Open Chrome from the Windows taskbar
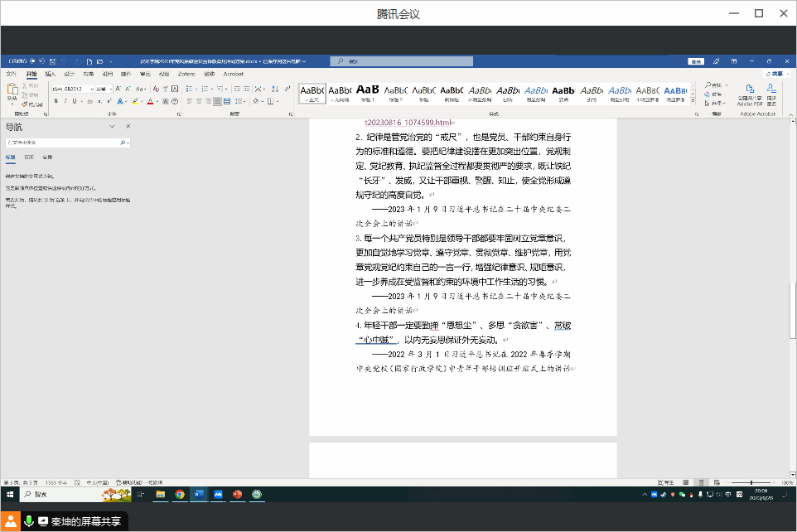This screenshot has width=797, height=532. click(180, 495)
